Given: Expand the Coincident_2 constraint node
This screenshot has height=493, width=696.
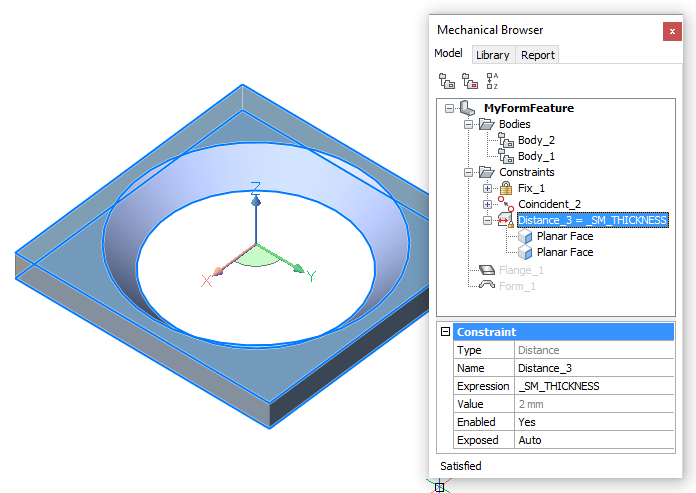Looking at the screenshot, I should tap(487, 204).
